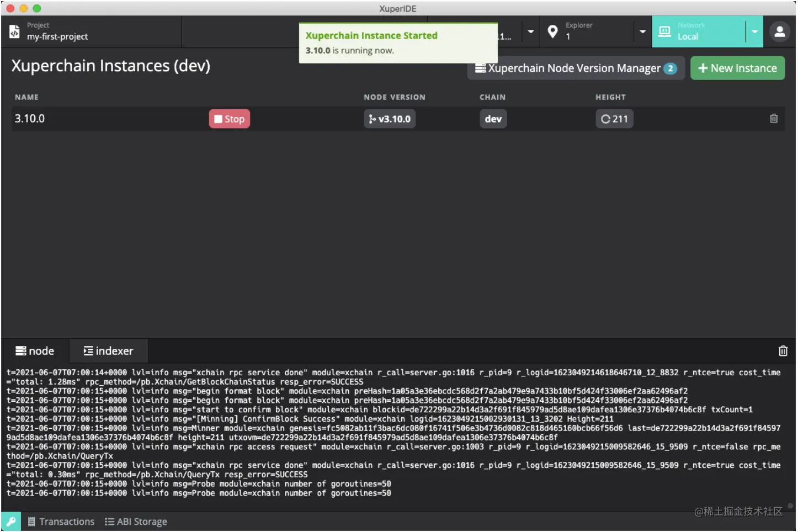798x532 pixels.
Task: Clear the log output with trash icon
Action: [783, 351]
